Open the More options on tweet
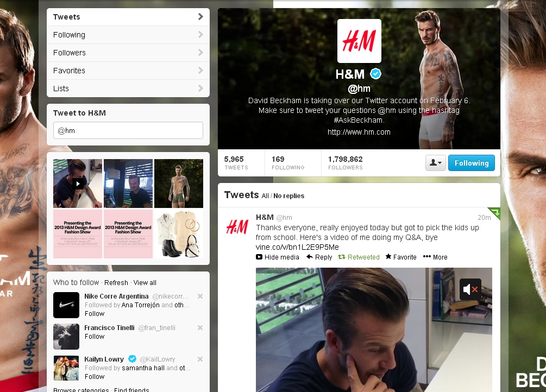 click(435, 257)
